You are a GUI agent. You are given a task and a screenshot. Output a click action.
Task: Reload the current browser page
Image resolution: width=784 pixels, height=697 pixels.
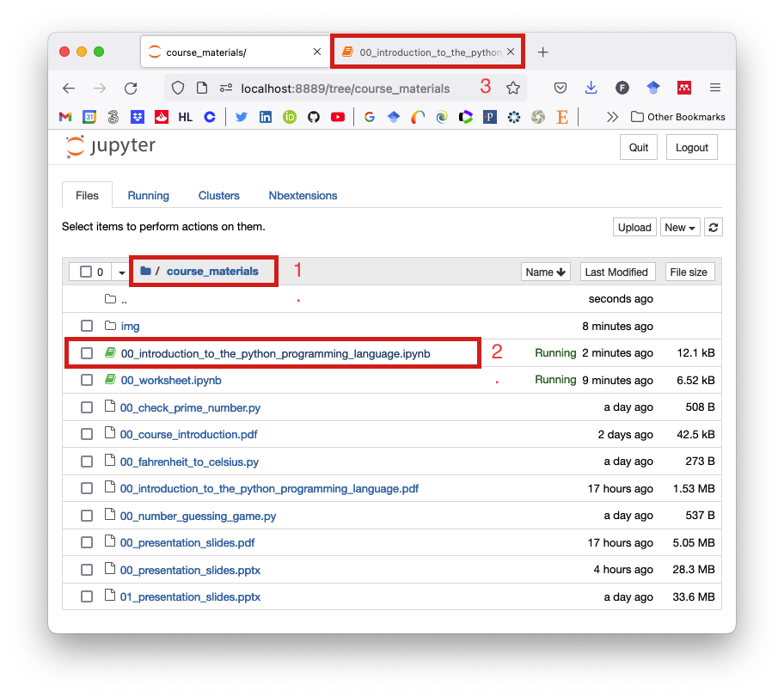131,89
